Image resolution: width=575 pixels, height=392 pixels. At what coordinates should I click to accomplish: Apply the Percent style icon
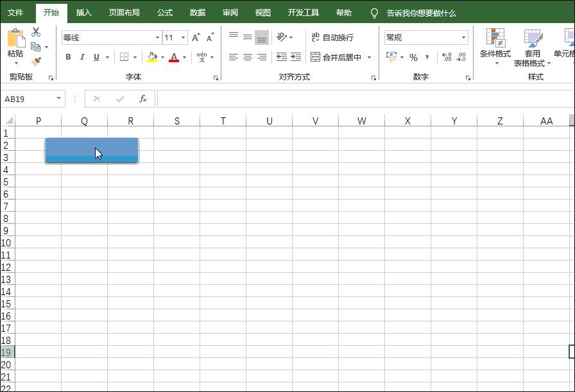[415, 56]
